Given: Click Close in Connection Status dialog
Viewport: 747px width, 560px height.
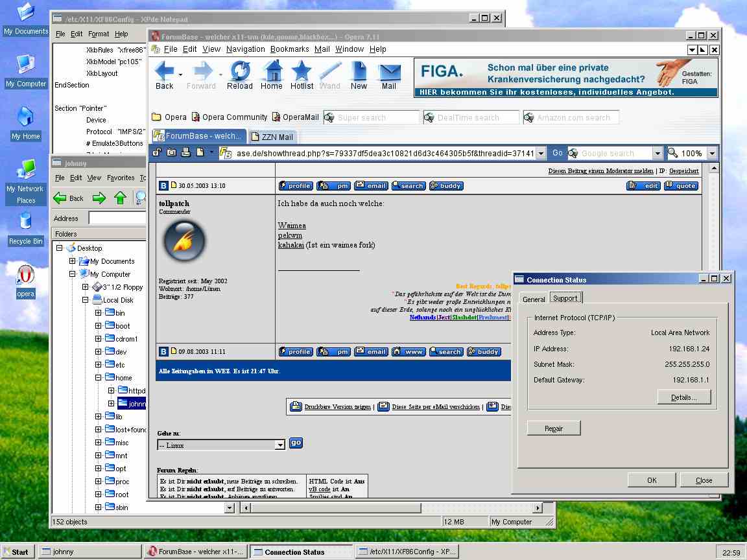Looking at the screenshot, I should [x=704, y=480].
